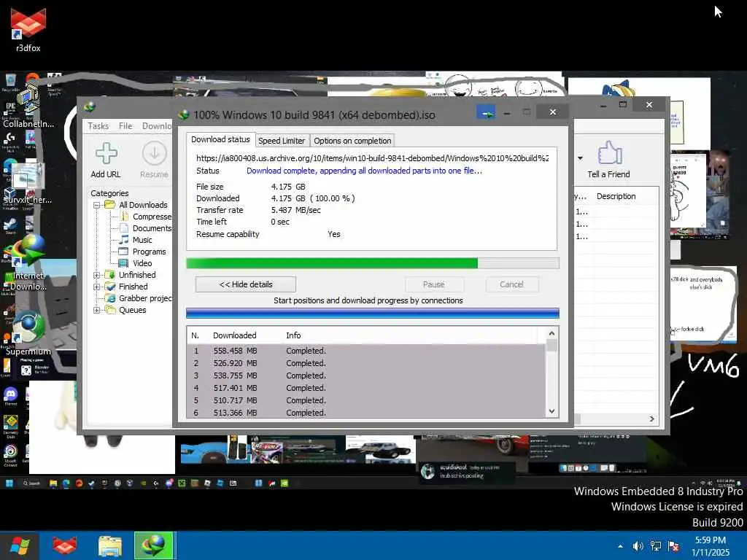The width and height of the screenshot is (747, 560).
Task: Open File Explorer from the taskbar
Action: (x=110, y=545)
